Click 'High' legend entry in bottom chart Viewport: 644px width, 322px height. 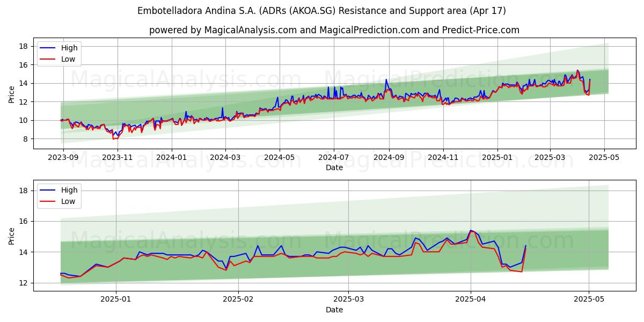coord(69,190)
